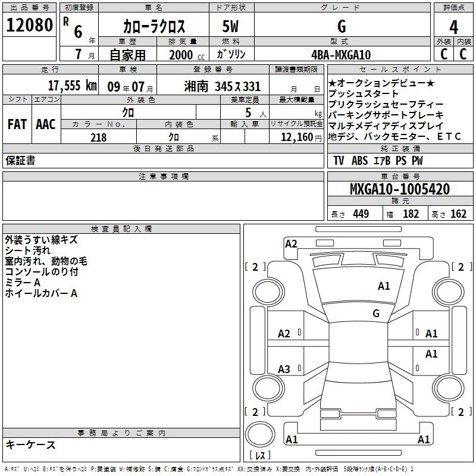Click the chassis number MXGA10-1005420
The height and width of the screenshot is (476, 476).
[399, 189]
